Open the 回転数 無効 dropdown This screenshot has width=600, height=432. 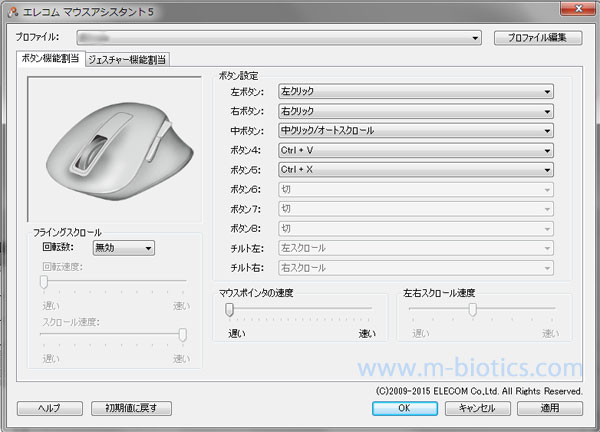pyautogui.click(x=123, y=248)
